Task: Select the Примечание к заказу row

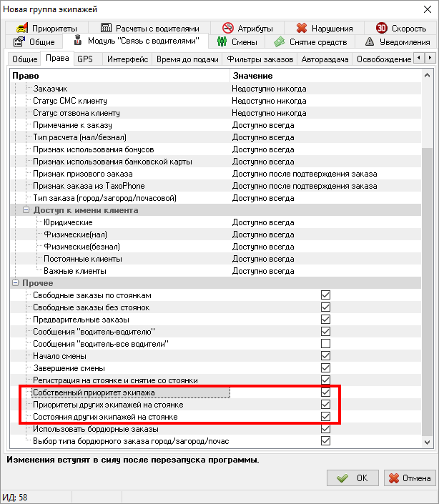Action: tap(216, 125)
